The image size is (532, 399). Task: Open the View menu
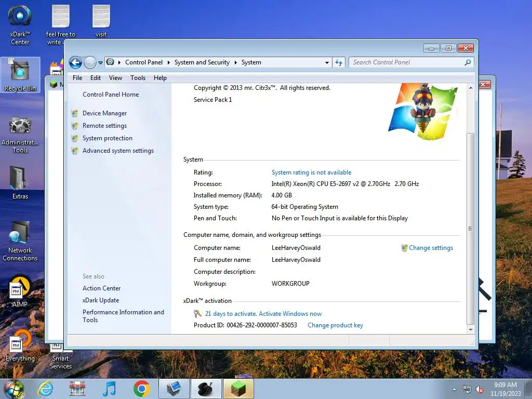(x=115, y=78)
